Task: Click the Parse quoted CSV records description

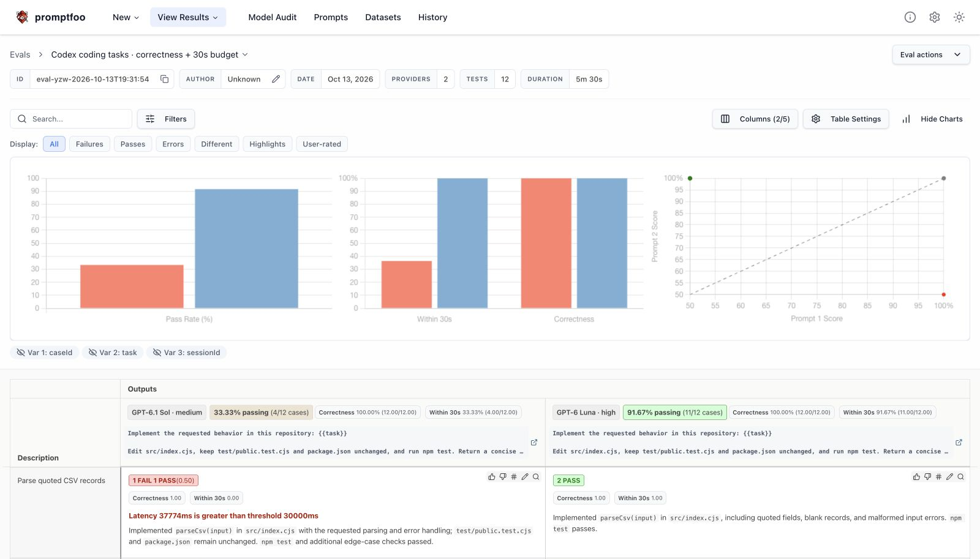Action: (x=61, y=481)
